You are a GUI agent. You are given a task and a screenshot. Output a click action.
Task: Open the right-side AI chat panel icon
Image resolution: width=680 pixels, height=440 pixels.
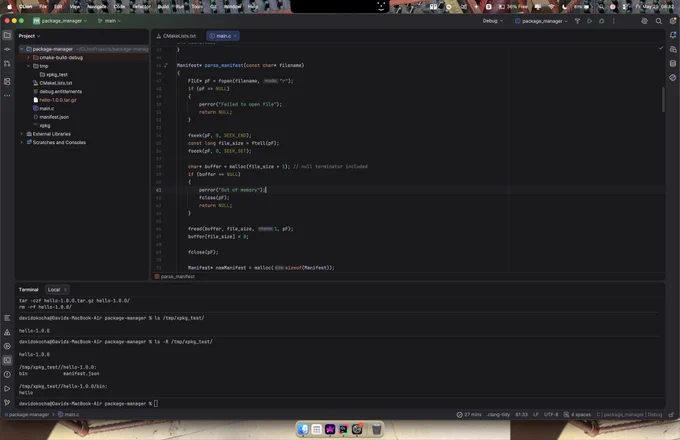(673, 49)
